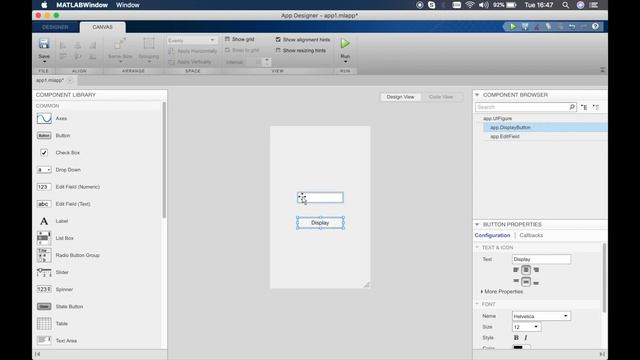The width and height of the screenshot is (640, 360).
Task: Open the font Size dropdown
Action: coord(526,327)
